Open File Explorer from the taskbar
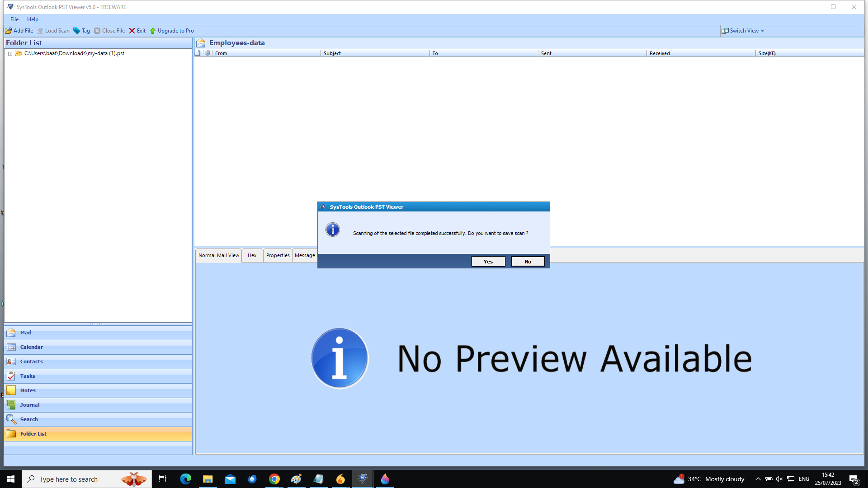The width and height of the screenshot is (868, 488). 208,479
